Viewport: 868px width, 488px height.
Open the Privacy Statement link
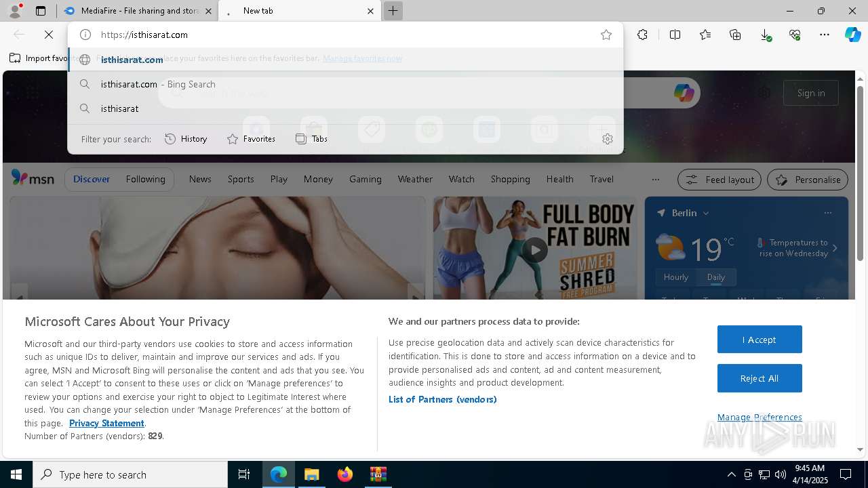pos(106,423)
